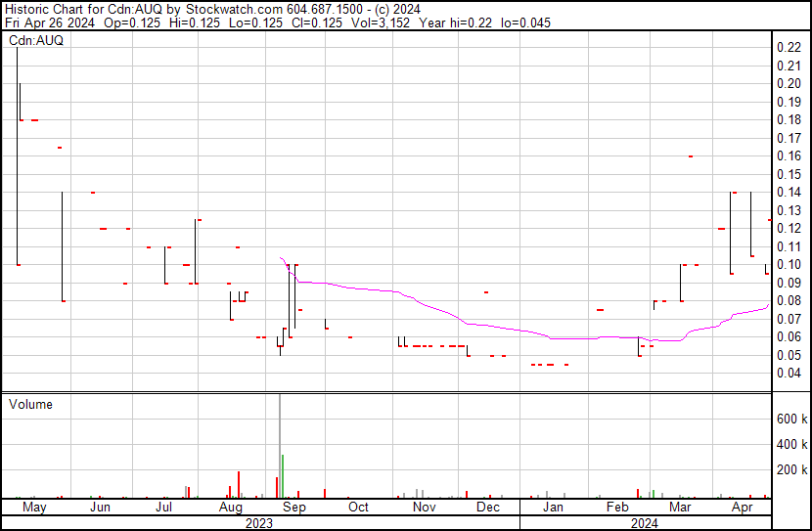Click the 0.12 price axis label
The width and height of the screenshot is (812, 531).
(789, 229)
